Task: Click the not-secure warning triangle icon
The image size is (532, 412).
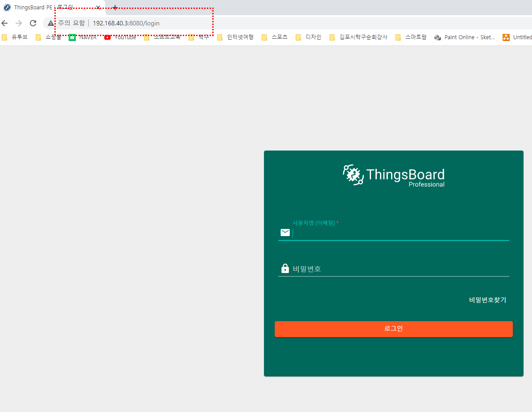Action: (50, 23)
